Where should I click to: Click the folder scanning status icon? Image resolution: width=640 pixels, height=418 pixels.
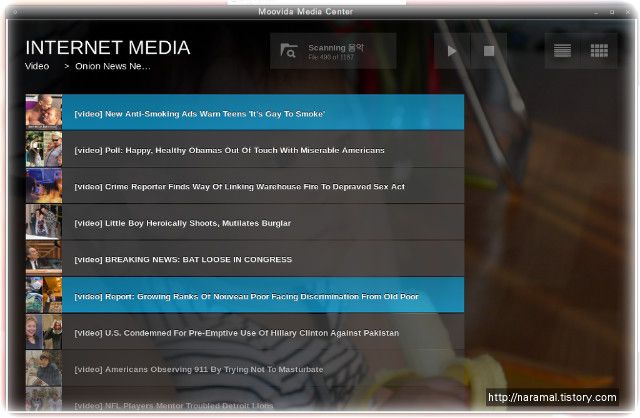[289, 51]
